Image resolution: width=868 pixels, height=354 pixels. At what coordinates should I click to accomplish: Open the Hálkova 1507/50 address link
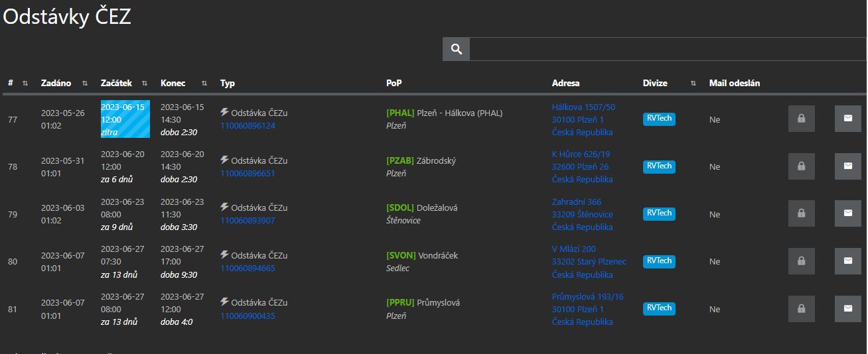pyautogui.click(x=583, y=107)
